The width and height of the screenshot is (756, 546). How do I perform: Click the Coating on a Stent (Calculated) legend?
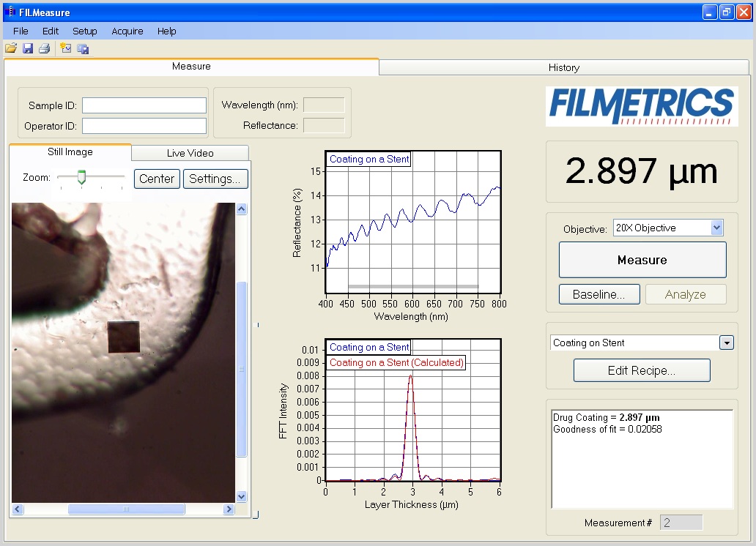(x=396, y=362)
